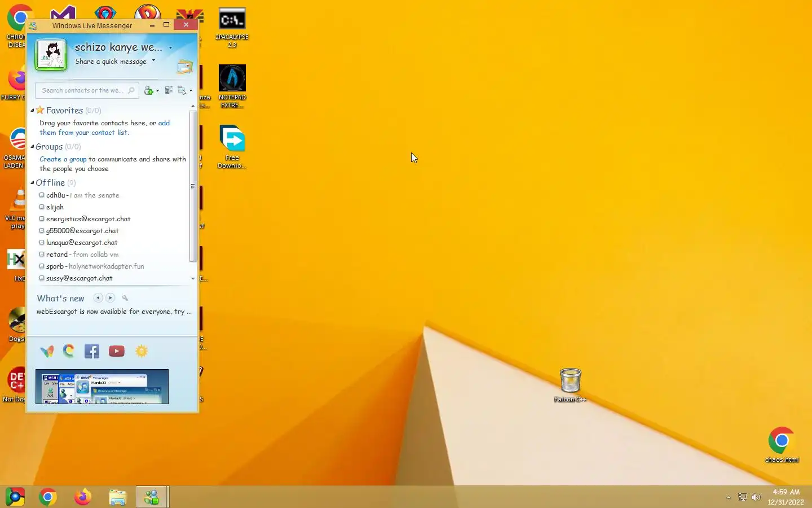
Task: Open the email inbox envelope icon
Action: pyautogui.click(x=184, y=67)
